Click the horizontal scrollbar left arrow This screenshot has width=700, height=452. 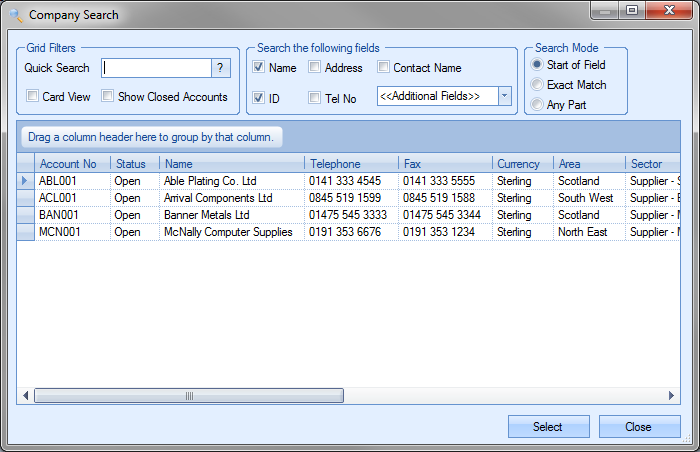coord(27,396)
